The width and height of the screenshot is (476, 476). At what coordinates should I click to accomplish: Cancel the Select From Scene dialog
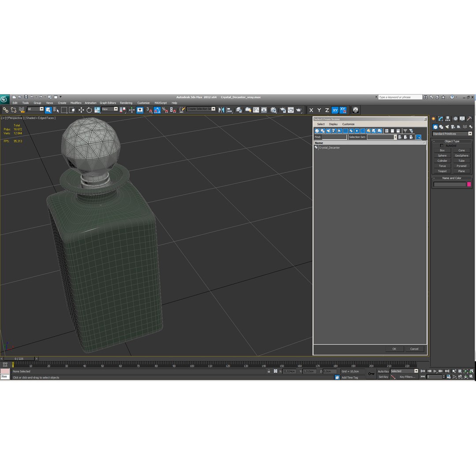414,349
